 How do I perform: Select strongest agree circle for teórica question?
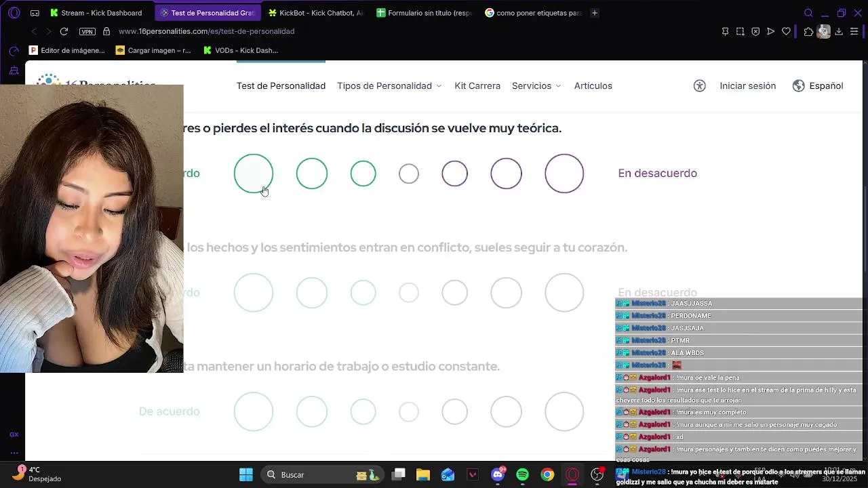pos(254,174)
